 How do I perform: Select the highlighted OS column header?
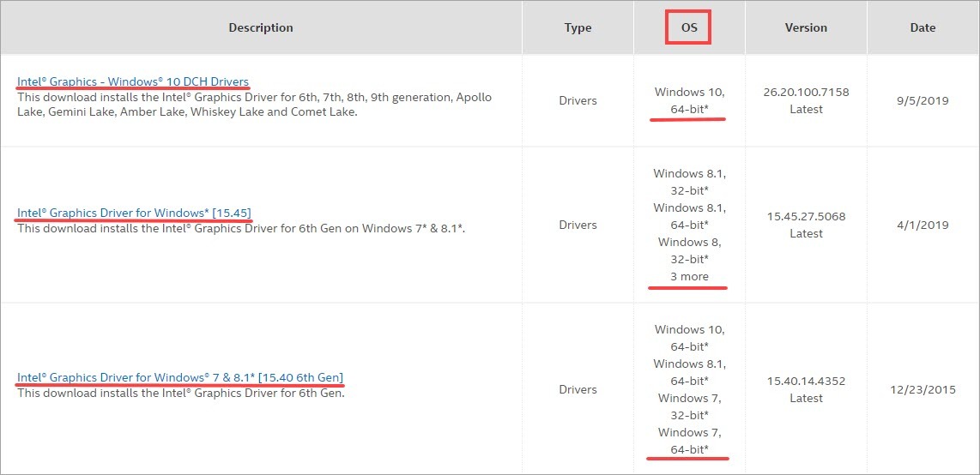[x=689, y=27]
